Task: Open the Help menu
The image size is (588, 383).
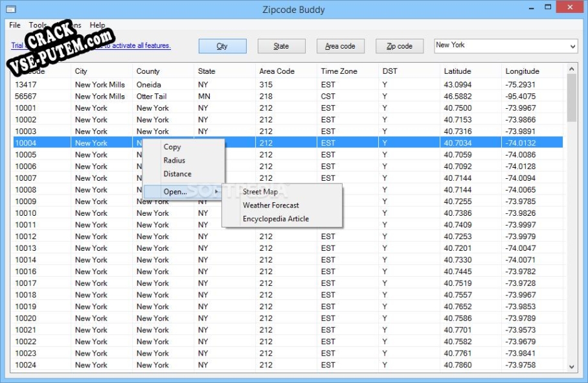Action: (97, 25)
